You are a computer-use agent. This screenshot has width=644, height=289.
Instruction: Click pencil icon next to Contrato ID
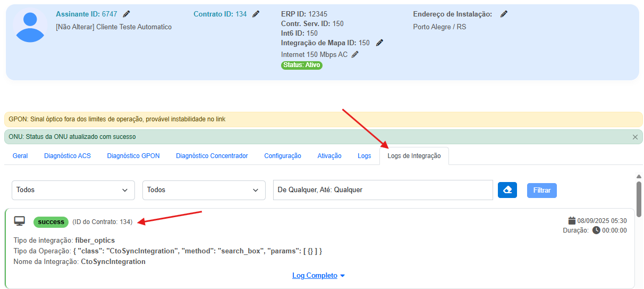coord(256,14)
